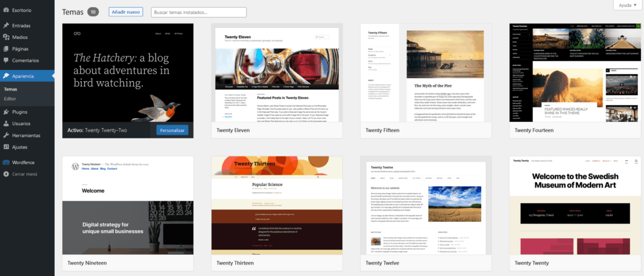
Task: Open the Twenty Nineteen theme thumbnail
Action: pos(128,206)
